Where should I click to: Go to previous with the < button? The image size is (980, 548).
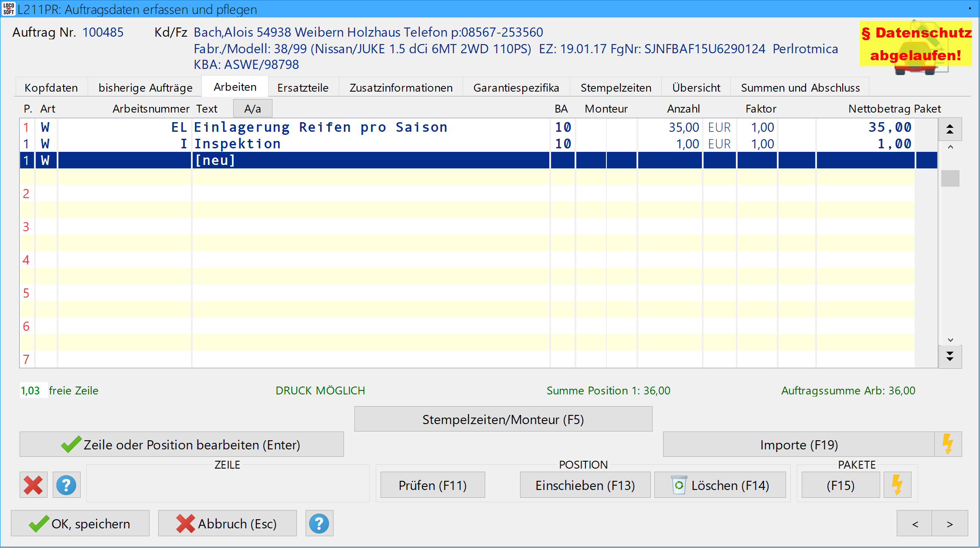tap(915, 524)
